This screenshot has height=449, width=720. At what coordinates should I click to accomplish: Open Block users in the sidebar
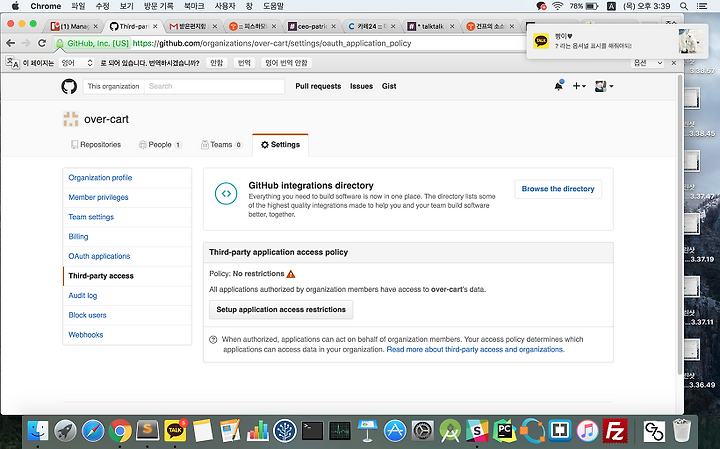[x=127, y=315]
